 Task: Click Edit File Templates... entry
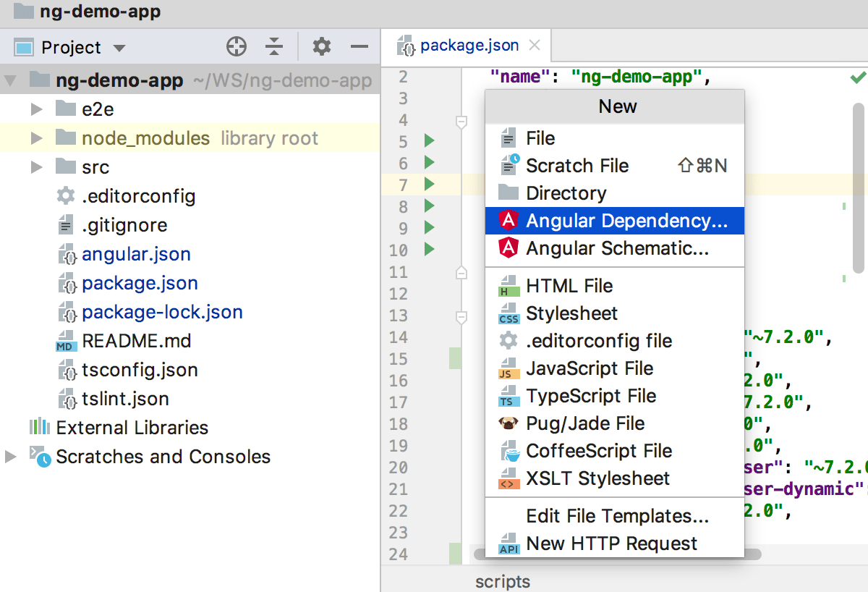point(617,516)
